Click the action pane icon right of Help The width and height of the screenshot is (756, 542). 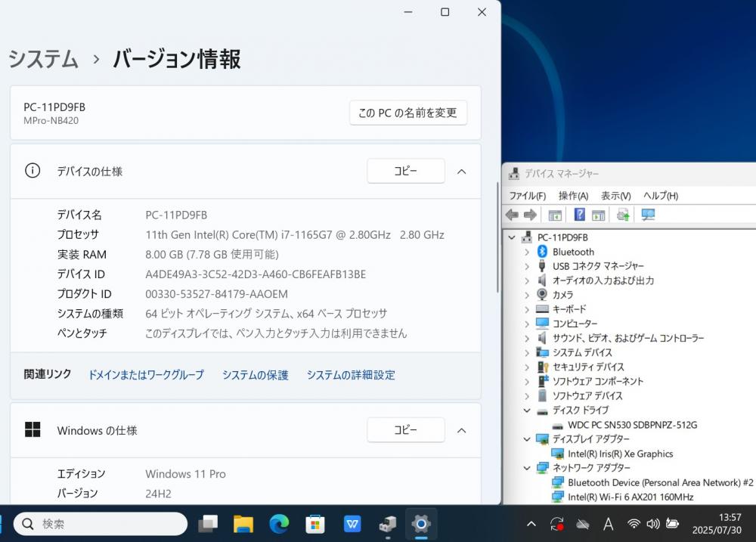[598, 215]
